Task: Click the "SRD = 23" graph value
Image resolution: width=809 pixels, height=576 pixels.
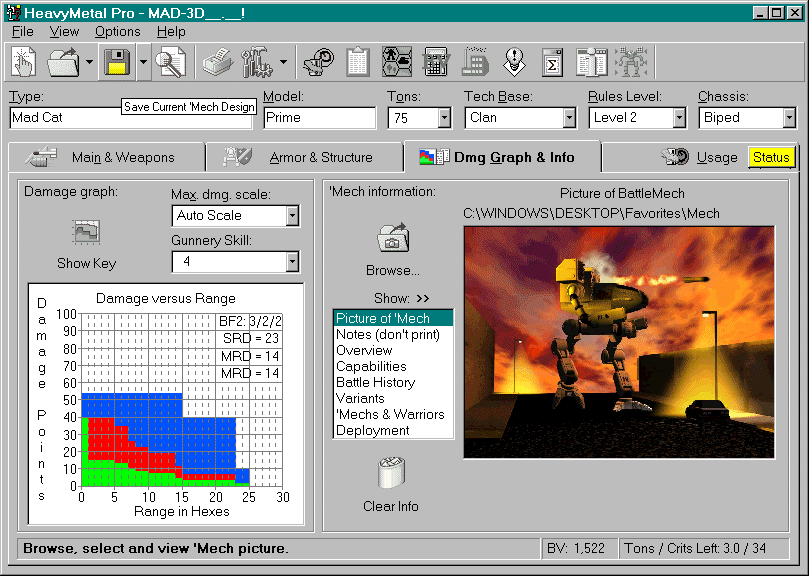Action: [x=250, y=339]
